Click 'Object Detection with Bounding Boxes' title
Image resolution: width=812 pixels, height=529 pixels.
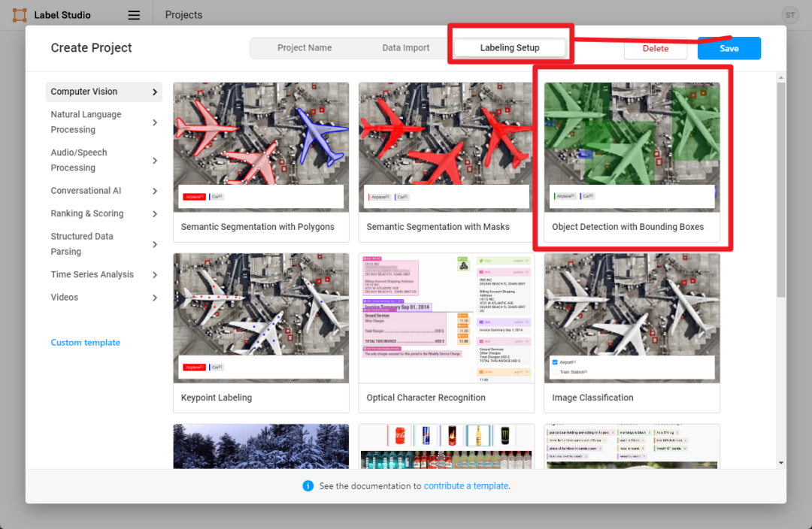(628, 227)
